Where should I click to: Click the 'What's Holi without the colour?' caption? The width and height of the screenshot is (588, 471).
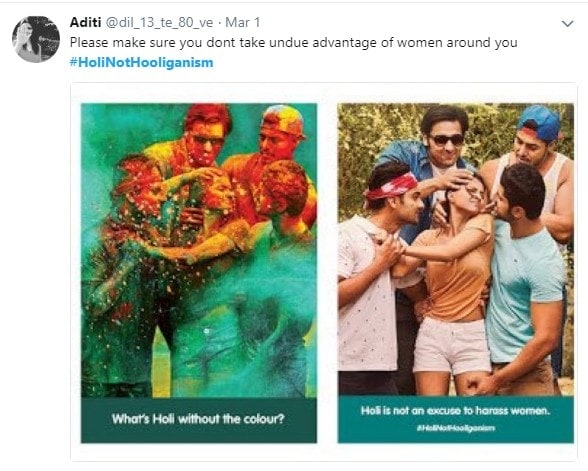coord(198,418)
